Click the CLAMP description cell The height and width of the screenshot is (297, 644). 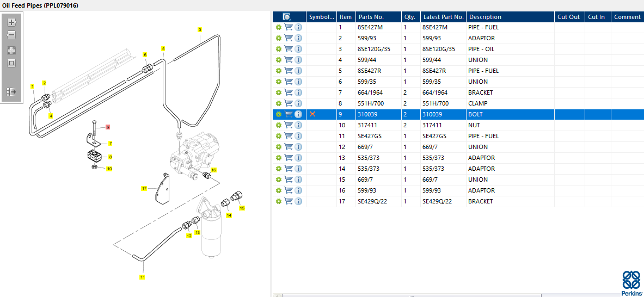click(510, 103)
